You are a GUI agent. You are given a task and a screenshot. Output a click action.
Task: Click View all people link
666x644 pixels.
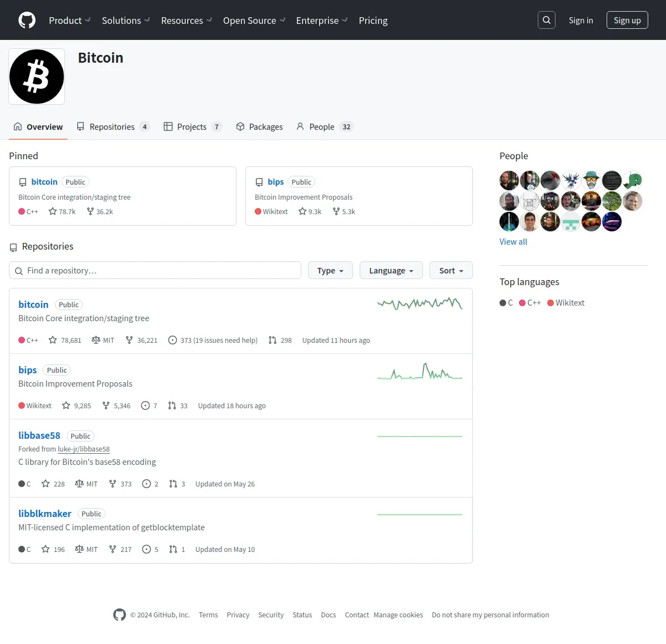[x=513, y=241]
